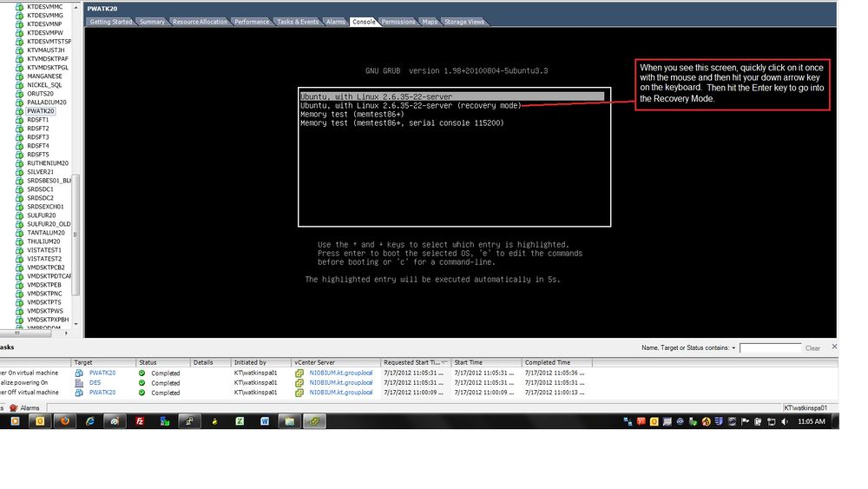
Task: Click the DES target link
Action: pyautogui.click(x=95, y=382)
